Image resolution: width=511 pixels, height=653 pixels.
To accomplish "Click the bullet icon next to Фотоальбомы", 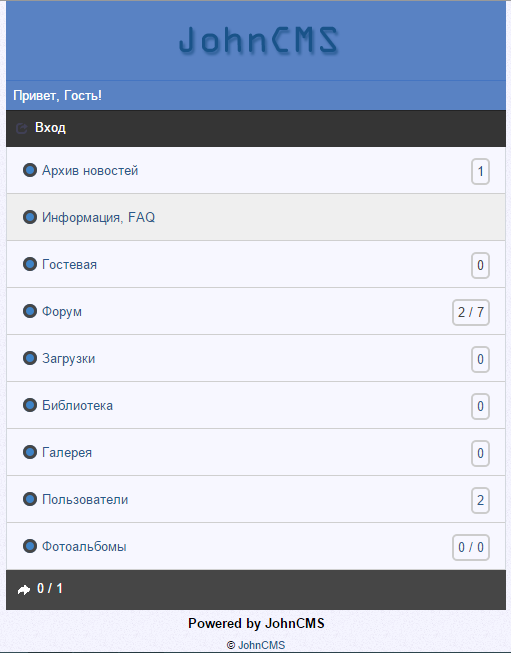I will 30,546.
